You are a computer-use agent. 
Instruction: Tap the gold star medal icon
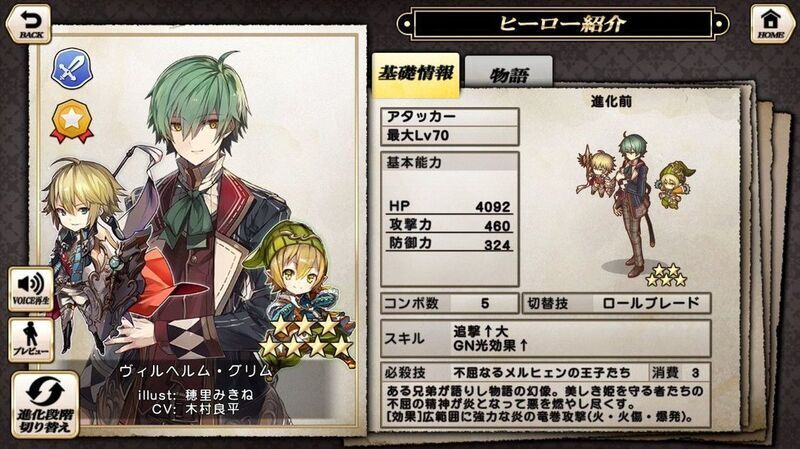click(71, 121)
